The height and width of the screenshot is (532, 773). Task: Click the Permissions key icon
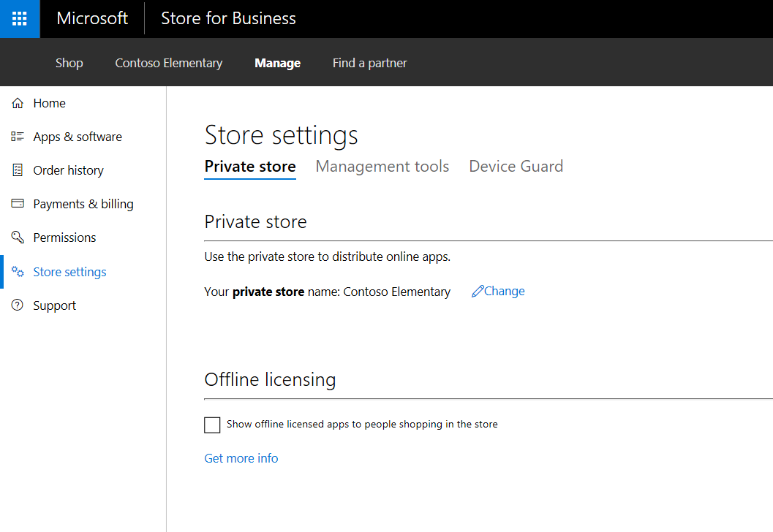point(18,237)
